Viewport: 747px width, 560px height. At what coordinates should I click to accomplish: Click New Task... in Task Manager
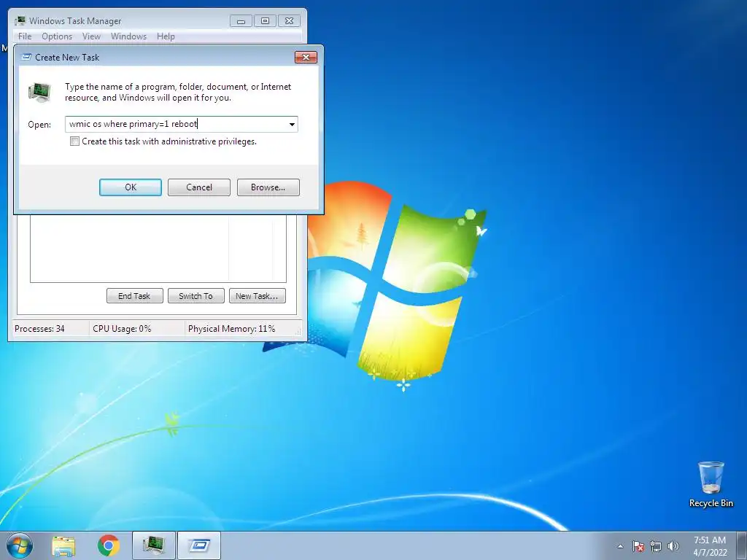tap(257, 296)
